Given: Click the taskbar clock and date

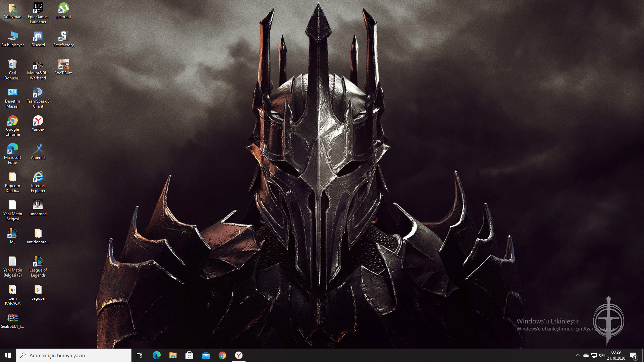Looking at the screenshot, I should 616,355.
